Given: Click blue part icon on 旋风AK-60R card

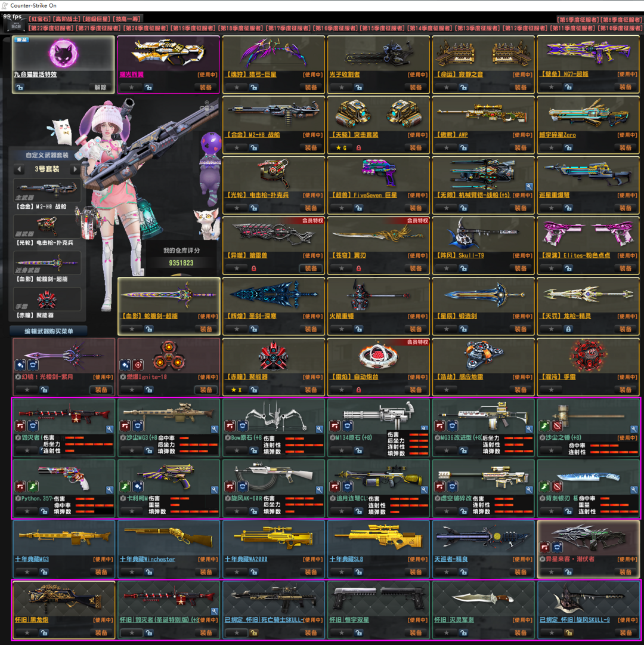Looking at the screenshot, I should pyautogui.click(x=243, y=487).
